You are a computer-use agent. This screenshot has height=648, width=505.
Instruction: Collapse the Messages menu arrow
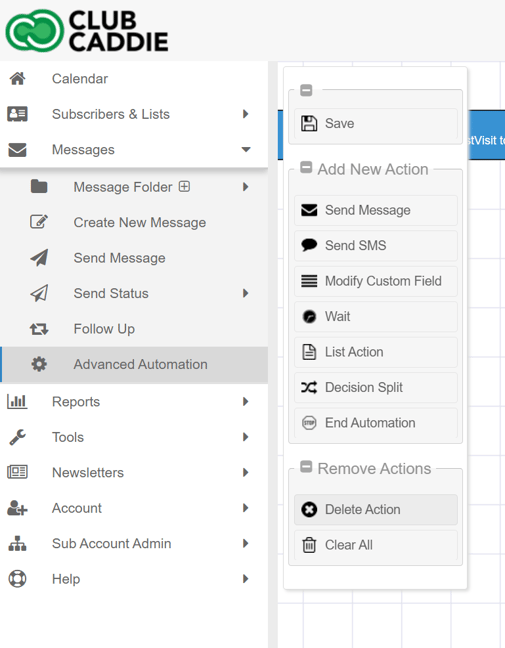point(246,150)
